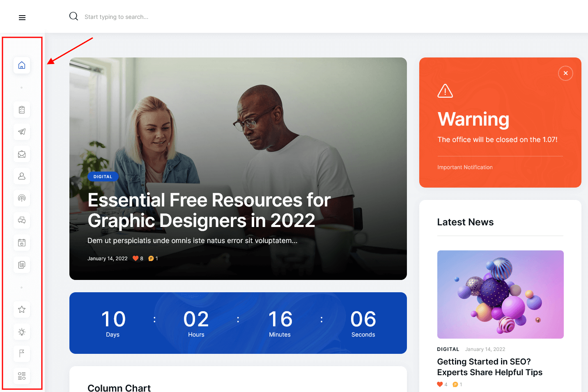Screen dimensions: 588x392
Task: Click the Minutes countdown value
Action: pyautogui.click(x=280, y=319)
